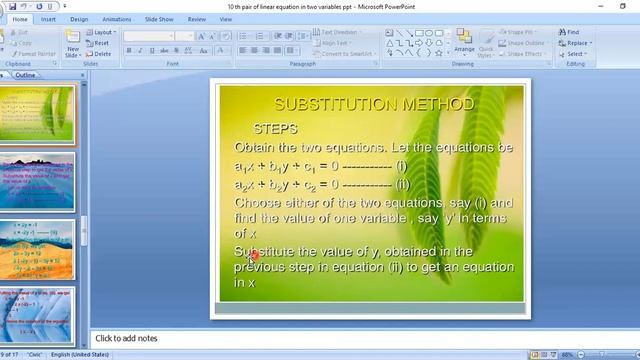Viewport: 640px width, 360px height.
Task: Click the Format Painter button
Action: tap(33, 54)
